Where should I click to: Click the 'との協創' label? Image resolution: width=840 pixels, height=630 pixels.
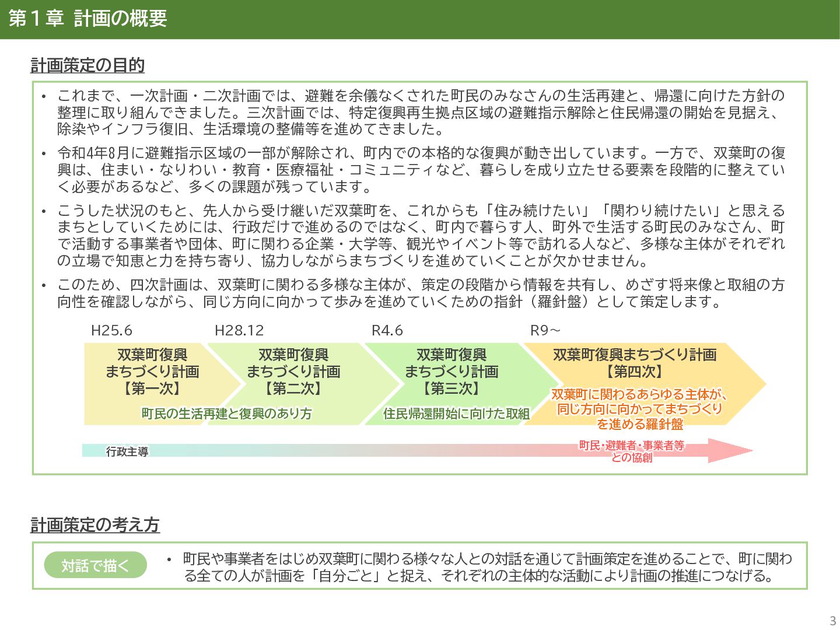point(632,458)
